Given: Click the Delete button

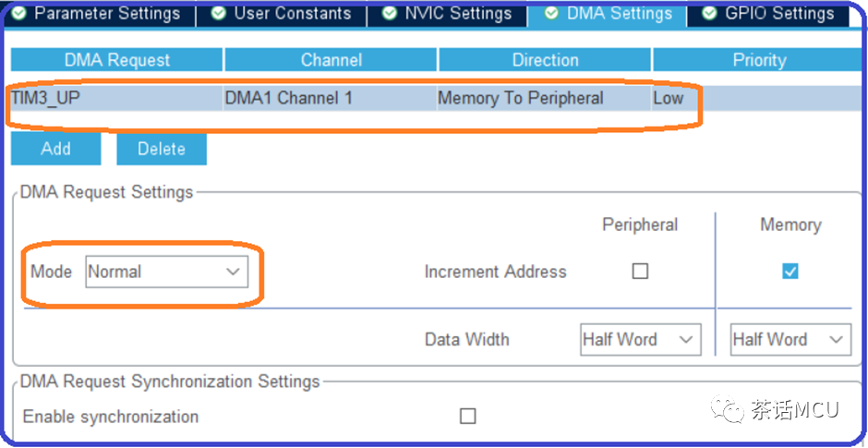Looking at the screenshot, I should (x=162, y=149).
